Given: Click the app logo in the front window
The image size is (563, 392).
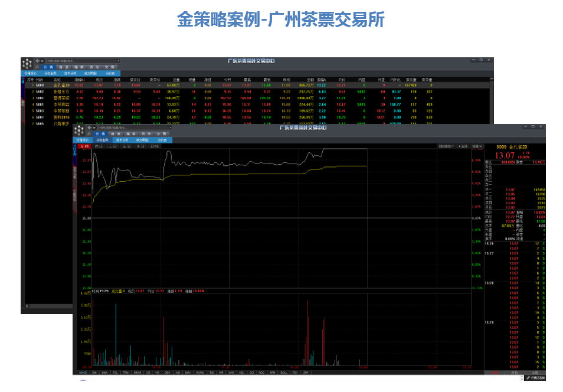Looking at the screenshot, I should pyautogui.click(x=79, y=130).
